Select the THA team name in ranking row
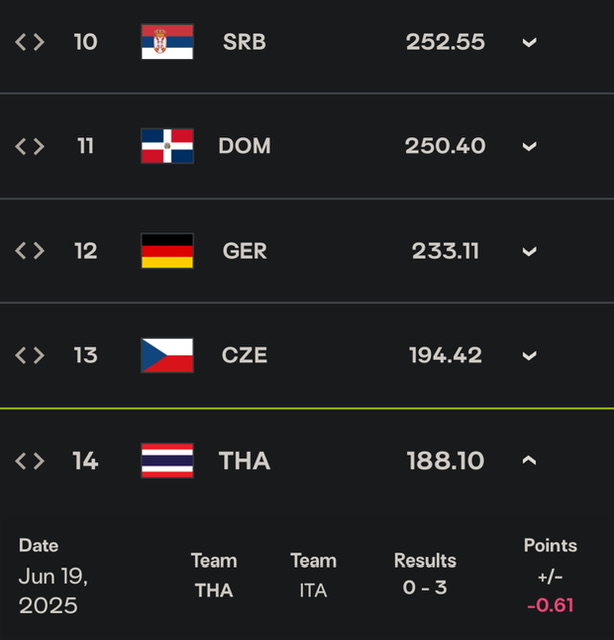Image resolution: width=614 pixels, height=640 pixels. click(245, 461)
